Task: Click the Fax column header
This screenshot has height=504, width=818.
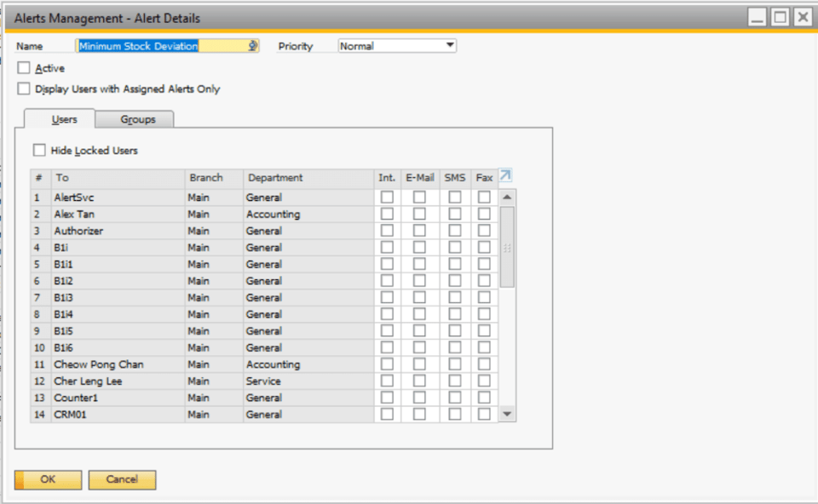Action: click(x=484, y=178)
